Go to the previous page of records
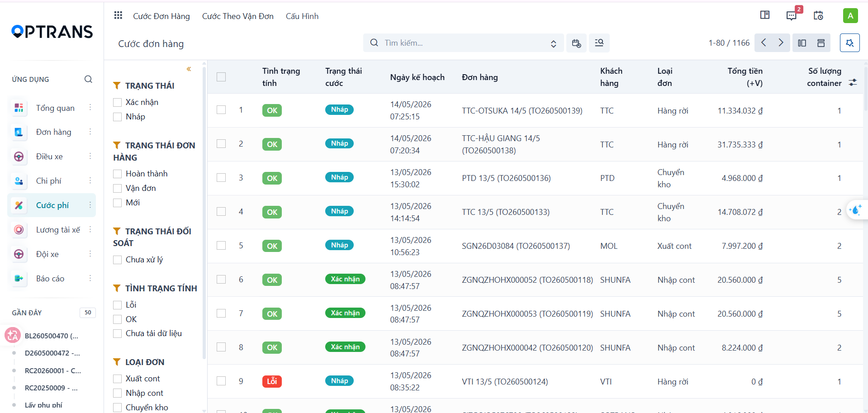This screenshot has width=868, height=413. click(x=764, y=43)
